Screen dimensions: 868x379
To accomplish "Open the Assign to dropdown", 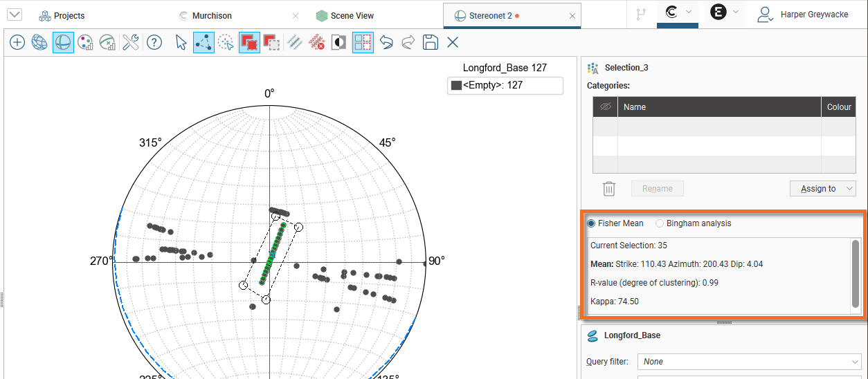I will tap(822, 189).
